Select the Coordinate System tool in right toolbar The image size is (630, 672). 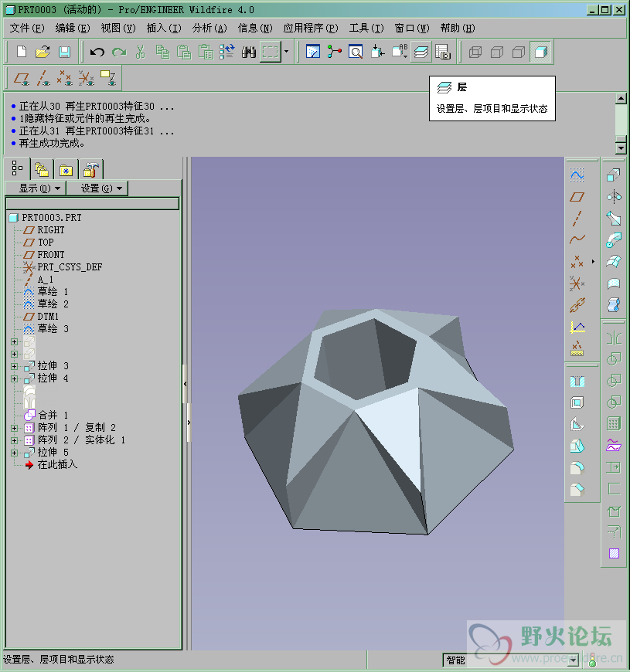point(577,283)
